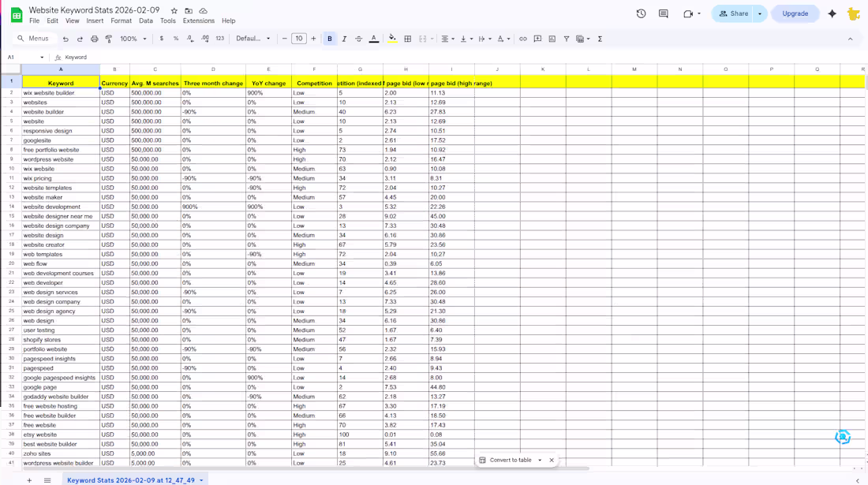Image resolution: width=868 pixels, height=485 pixels.
Task: Open version history
Action: tap(641, 13)
